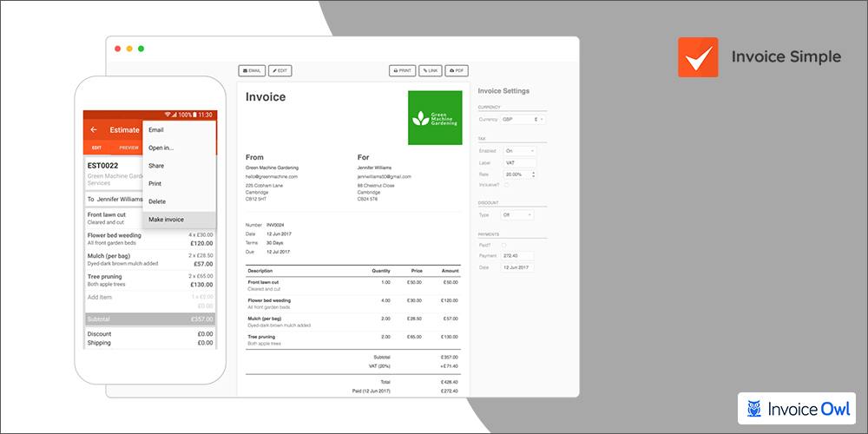Viewport: 868px width, 434px height.
Task: Tap the back arrow beside Estimate
Action: point(94,130)
